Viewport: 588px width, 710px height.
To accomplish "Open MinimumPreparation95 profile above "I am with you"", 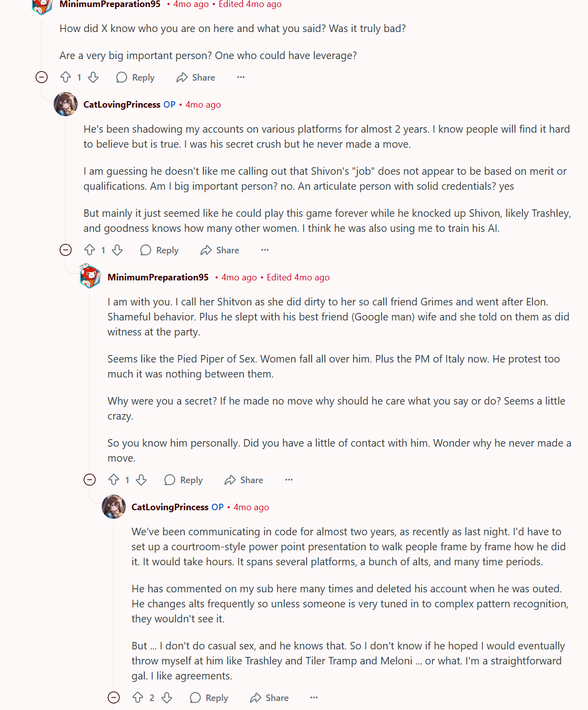I will pyautogui.click(x=158, y=277).
